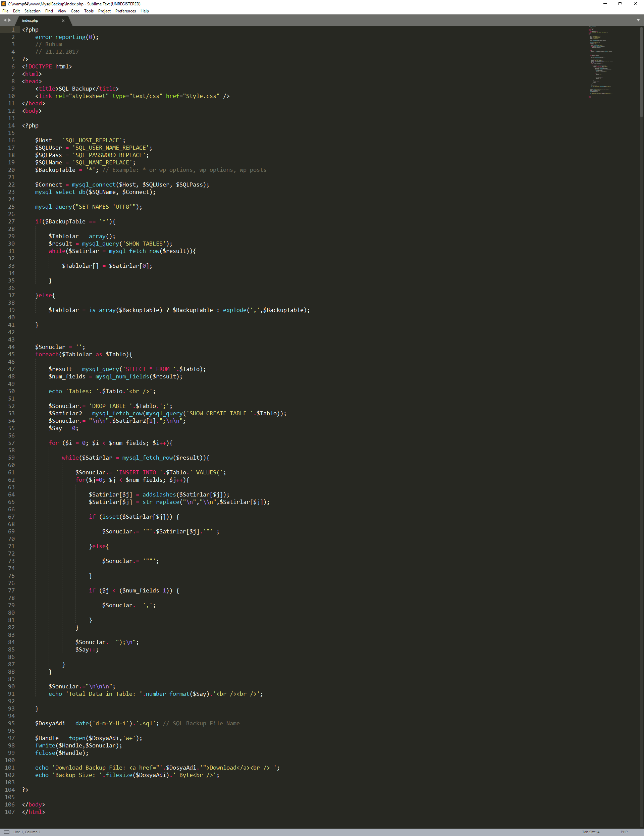
Task: Open the Tab Size: 4 indentation menu
Action: point(590,832)
